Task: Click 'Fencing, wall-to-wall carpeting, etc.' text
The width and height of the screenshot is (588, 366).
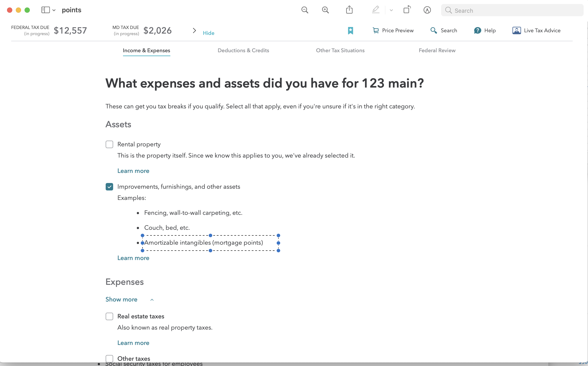Action: [193, 213]
